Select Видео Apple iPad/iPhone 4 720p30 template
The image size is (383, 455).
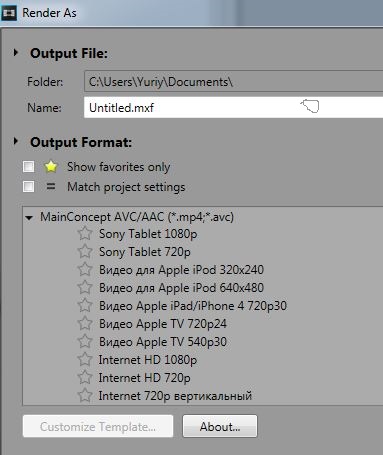193,306
